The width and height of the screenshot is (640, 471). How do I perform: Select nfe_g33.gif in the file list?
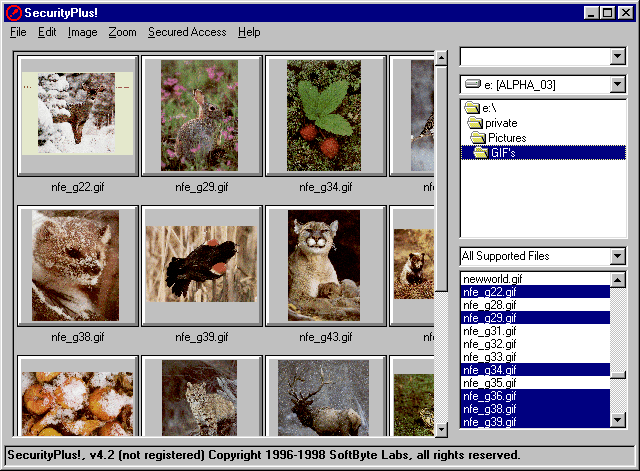(536, 357)
